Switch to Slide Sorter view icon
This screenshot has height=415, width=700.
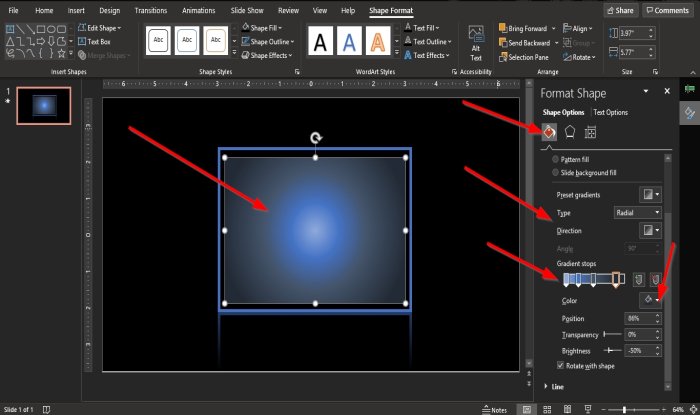click(x=547, y=409)
